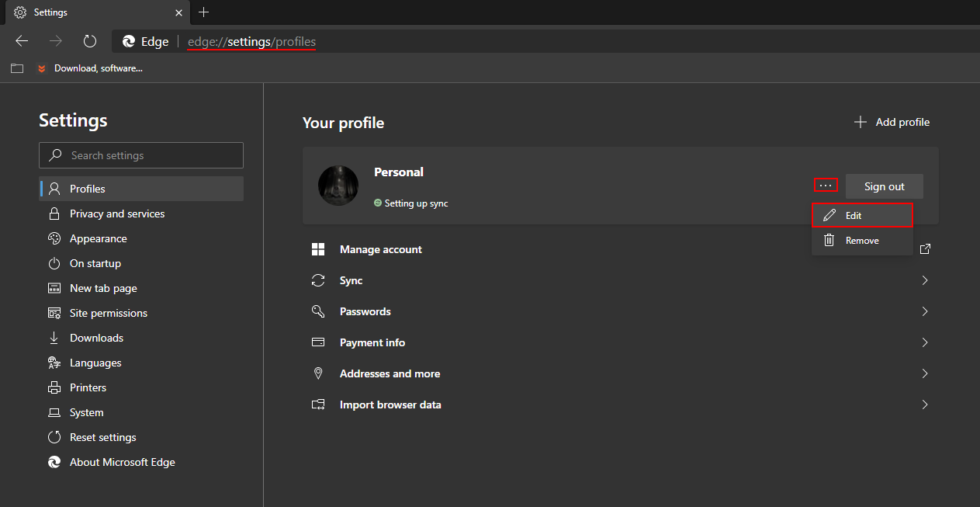Image resolution: width=980 pixels, height=507 pixels.
Task: Click the Payment info card icon
Action: (318, 342)
